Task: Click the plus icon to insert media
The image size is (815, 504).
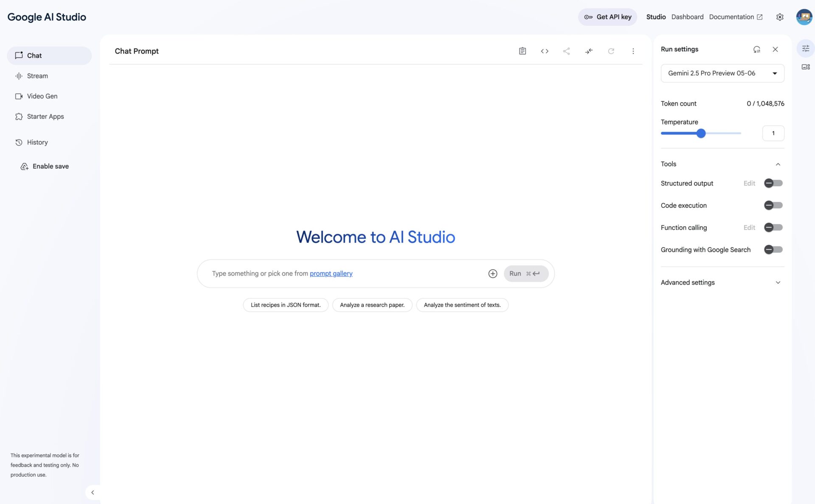Action: (x=492, y=274)
